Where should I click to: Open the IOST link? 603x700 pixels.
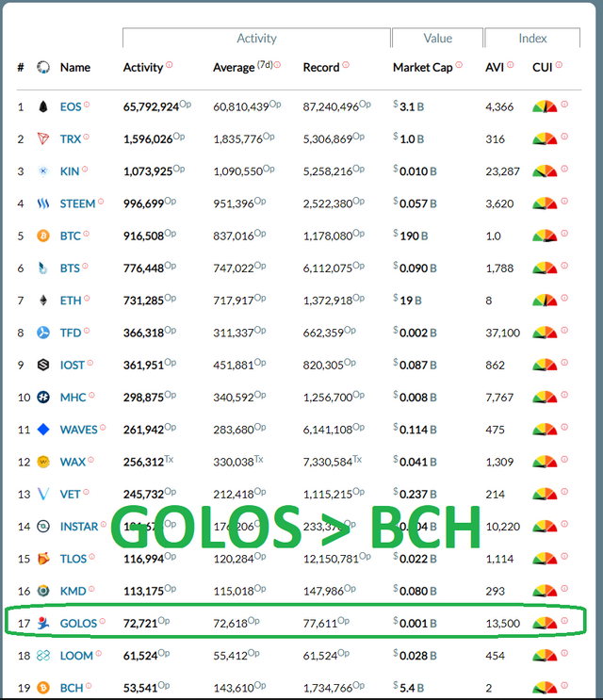(73, 366)
